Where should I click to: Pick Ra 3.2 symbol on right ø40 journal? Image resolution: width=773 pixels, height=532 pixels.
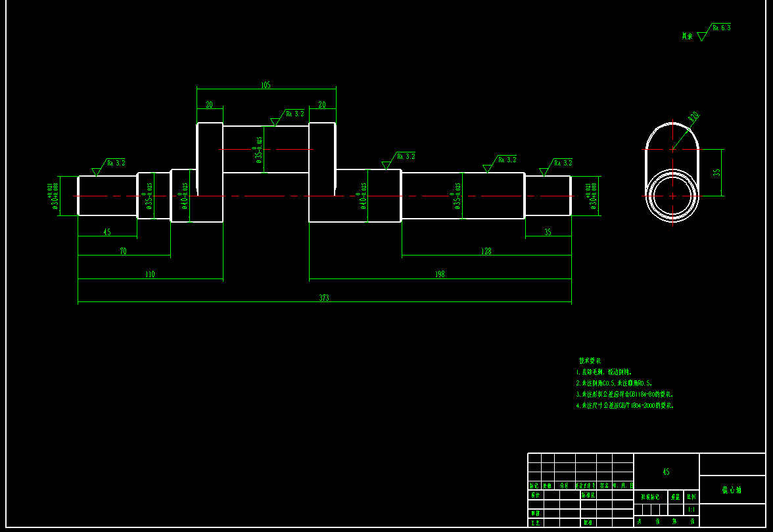coord(398,160)
